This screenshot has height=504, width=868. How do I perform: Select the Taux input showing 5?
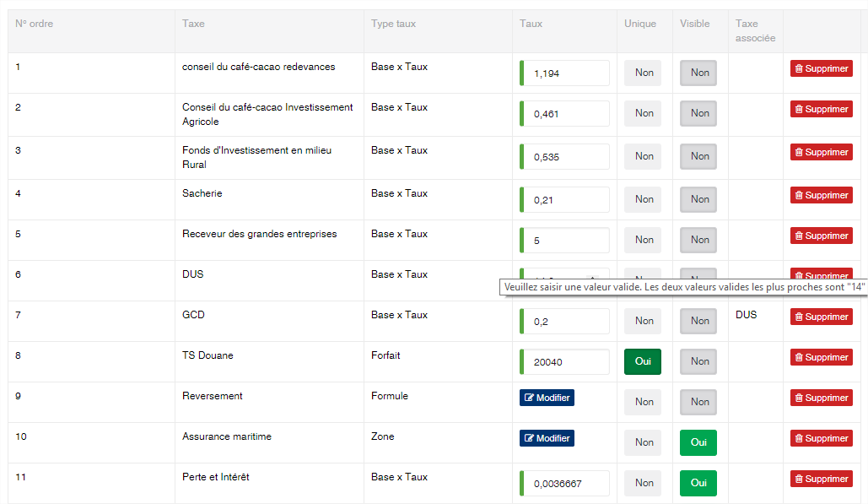point(566,240)
